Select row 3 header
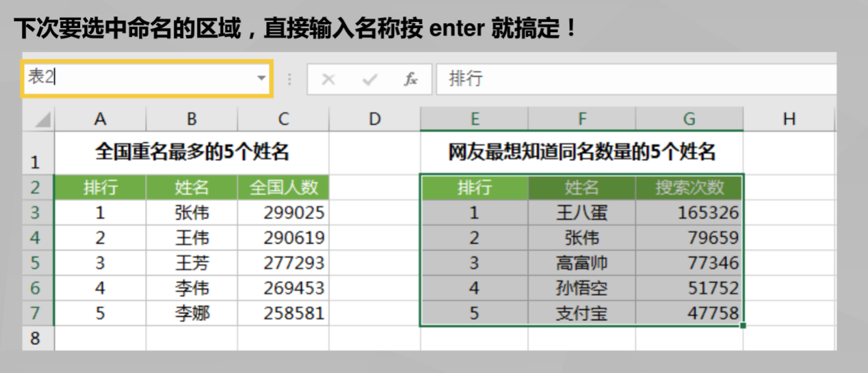 point(38,212)
